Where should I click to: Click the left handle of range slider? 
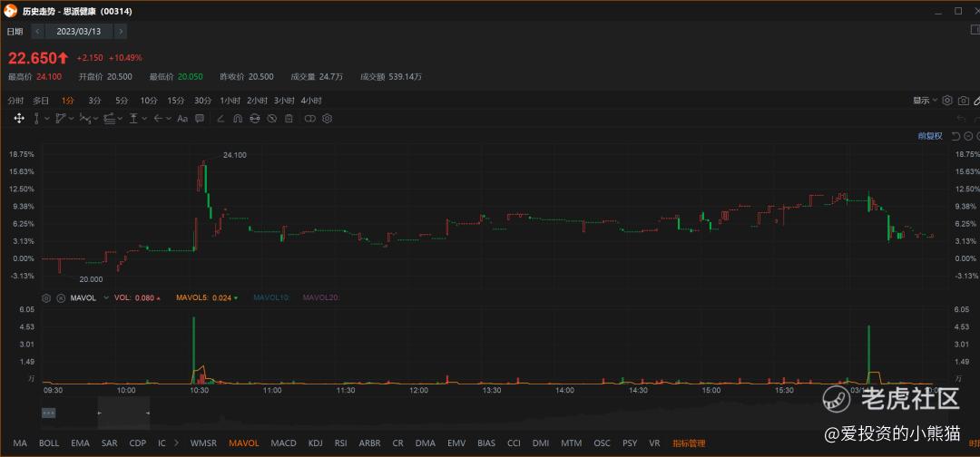(x=100, y=413)
